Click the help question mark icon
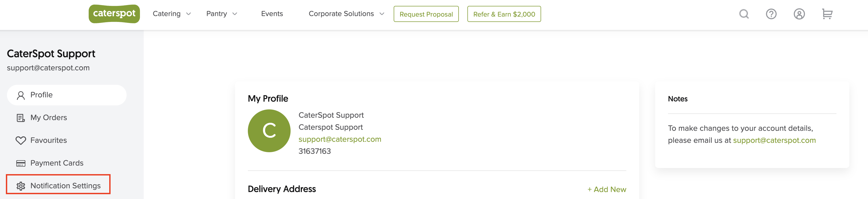This screenshot has height=199, width=868. point(771,14)
